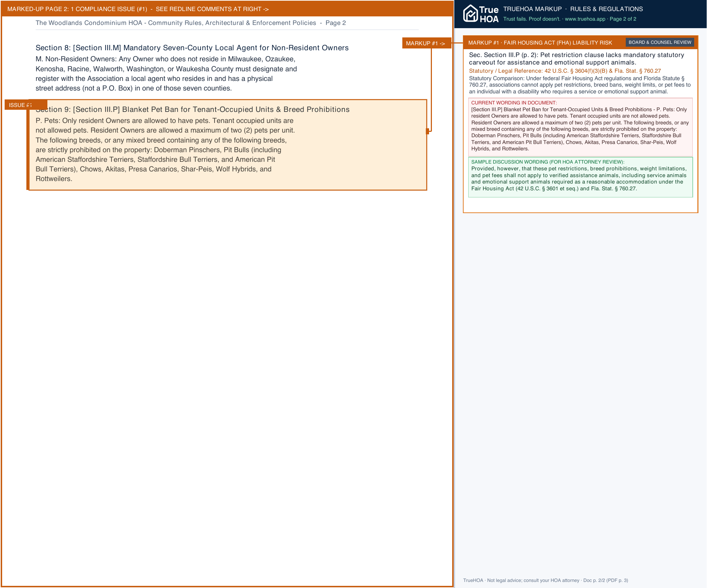Click the footer legal disclaimer text
This screenshot has height=588, width=707.
(546, 580)
